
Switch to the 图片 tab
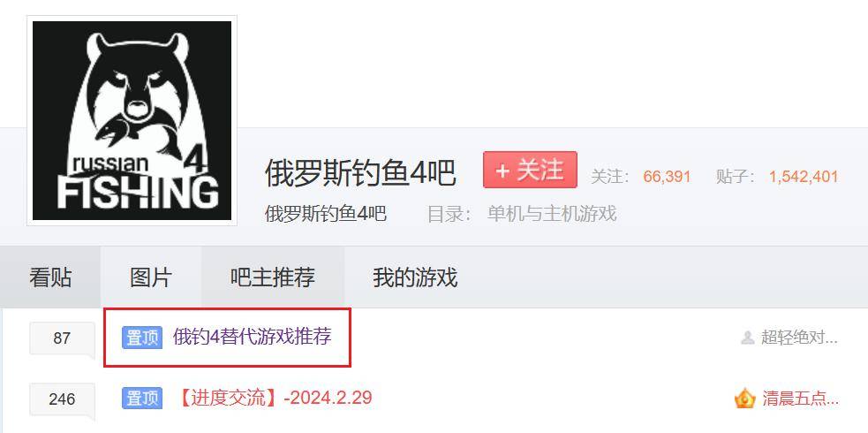151,277
